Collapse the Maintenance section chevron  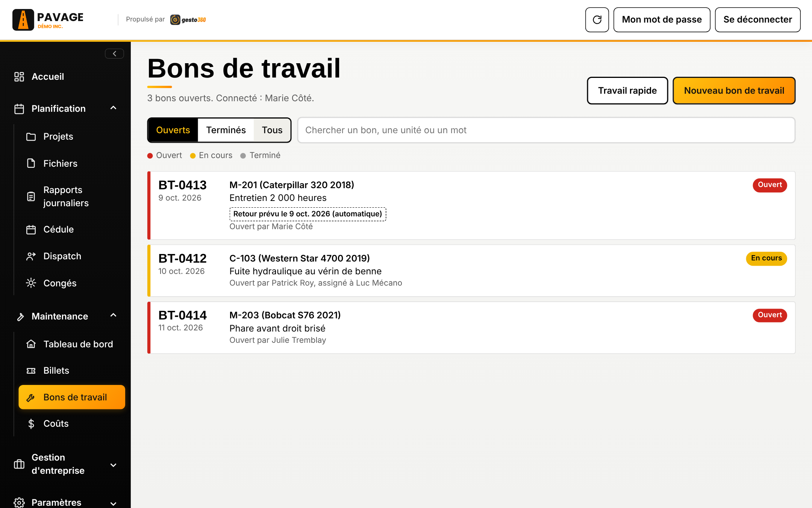114,315
